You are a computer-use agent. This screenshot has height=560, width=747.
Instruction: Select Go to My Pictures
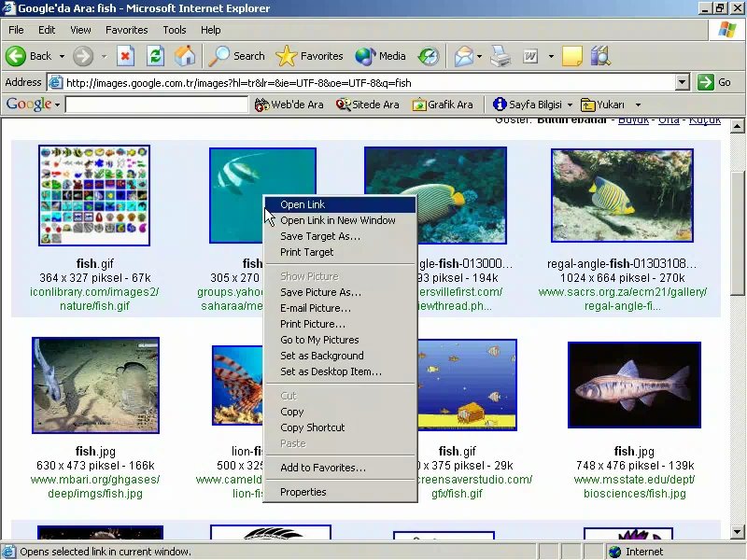point(340,340)
